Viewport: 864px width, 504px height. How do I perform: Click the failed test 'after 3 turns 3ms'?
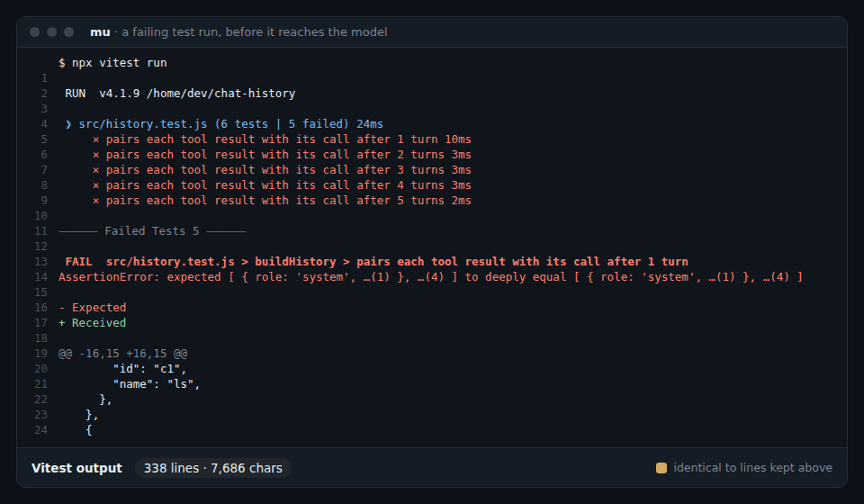[282, 170]
